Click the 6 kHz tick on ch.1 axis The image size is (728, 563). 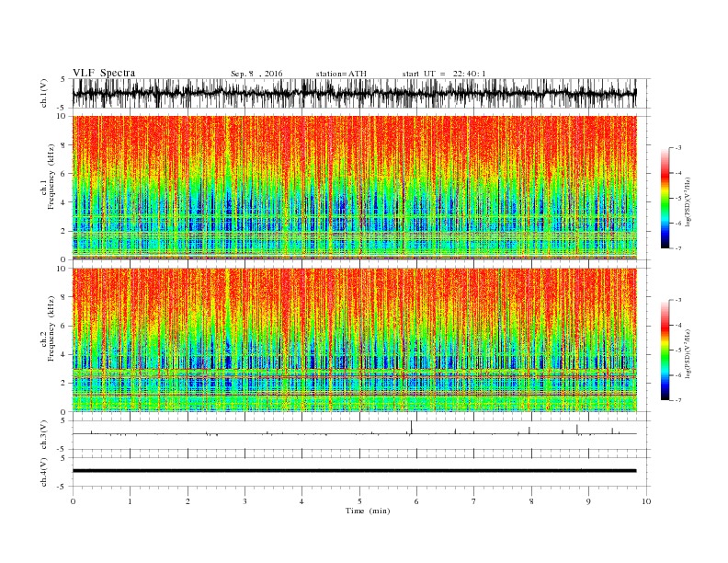tap(64, 174)
